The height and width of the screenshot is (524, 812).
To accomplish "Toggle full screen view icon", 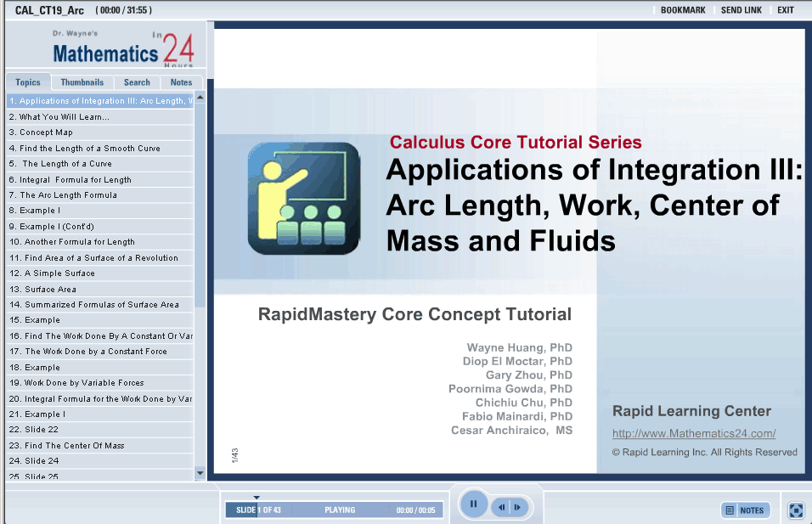I will tap(796, 510).
